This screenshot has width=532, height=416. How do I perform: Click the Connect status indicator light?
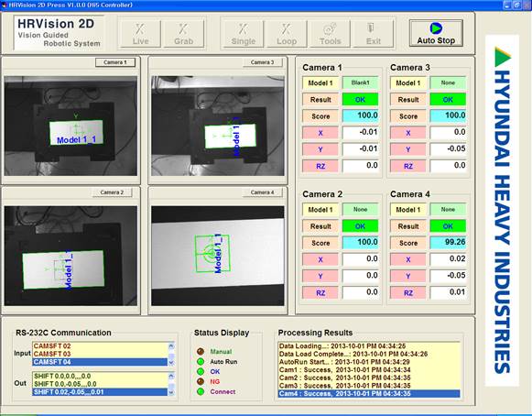[201, 391]
